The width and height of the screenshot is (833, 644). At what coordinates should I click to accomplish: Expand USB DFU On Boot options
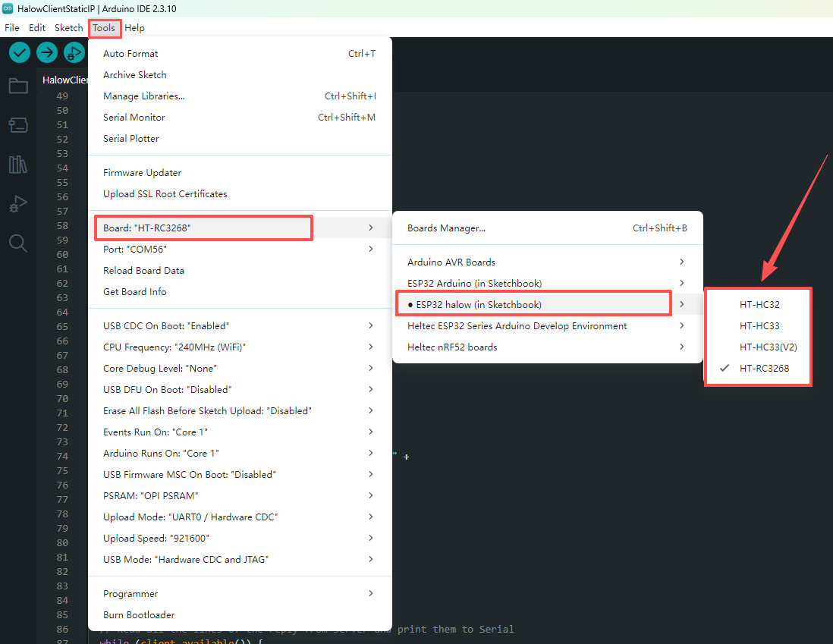point(240,389)
